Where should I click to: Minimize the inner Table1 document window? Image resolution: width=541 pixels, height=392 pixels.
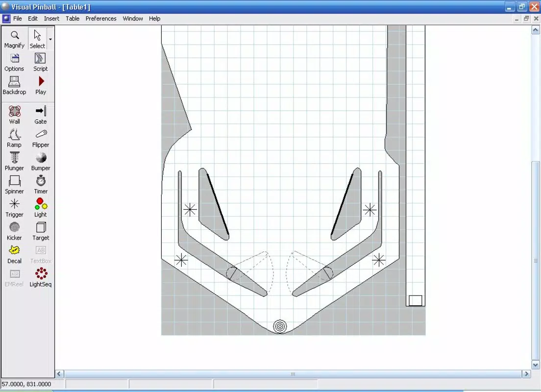516,19
